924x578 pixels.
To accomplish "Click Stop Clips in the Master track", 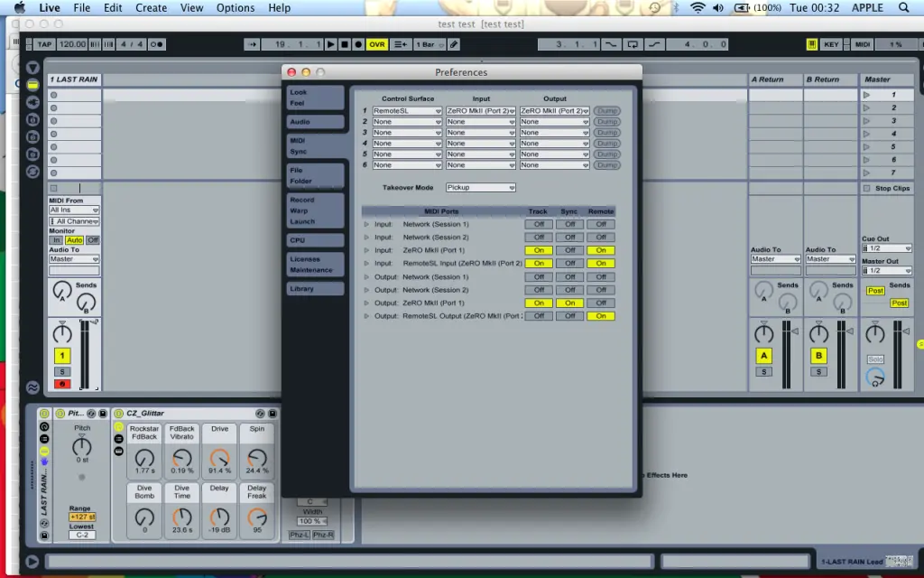I will click(887, 188).
